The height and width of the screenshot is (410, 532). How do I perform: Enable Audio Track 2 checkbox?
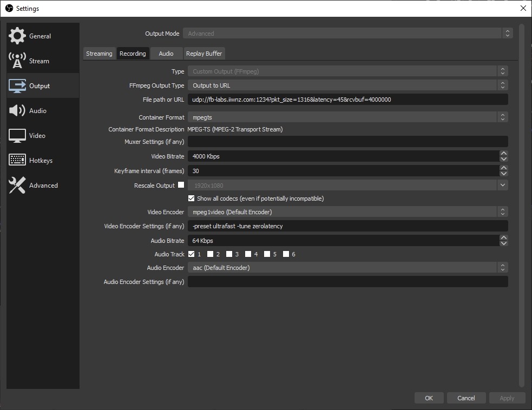click(211, 254)
